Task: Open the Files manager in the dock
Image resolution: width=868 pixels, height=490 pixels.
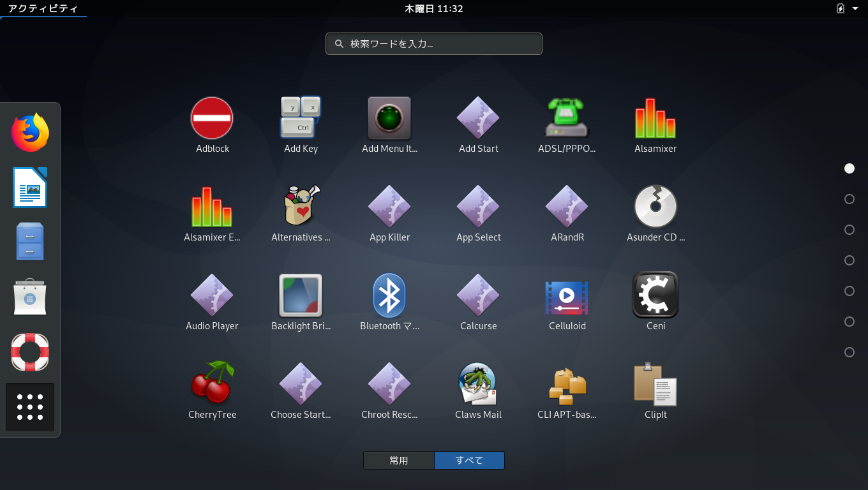Action: (x=30, y=242)
